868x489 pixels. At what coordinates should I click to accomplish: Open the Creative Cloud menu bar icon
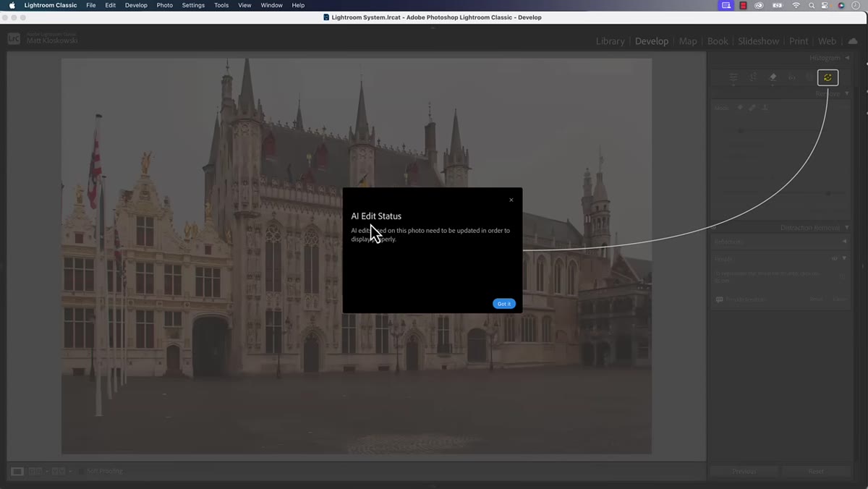[759, 5]
